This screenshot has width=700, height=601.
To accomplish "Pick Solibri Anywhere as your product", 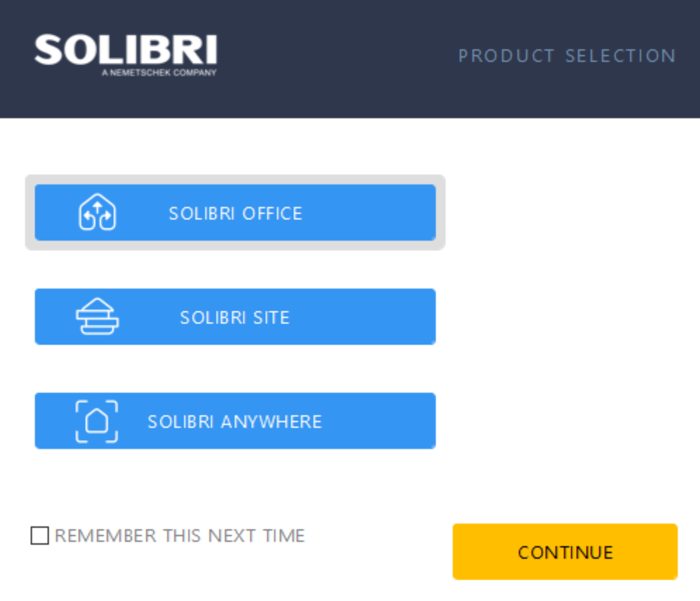I will coord(235,420).
